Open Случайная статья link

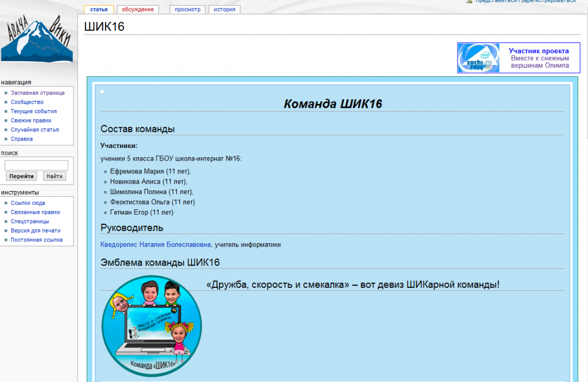click(x=35, y=130)
